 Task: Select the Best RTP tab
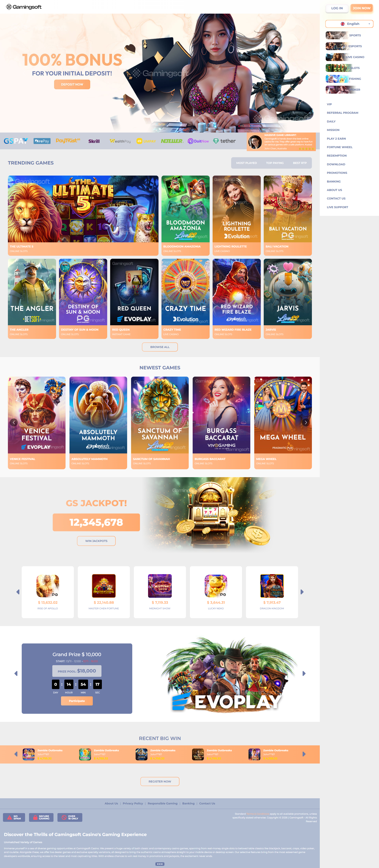click(299, 163)
